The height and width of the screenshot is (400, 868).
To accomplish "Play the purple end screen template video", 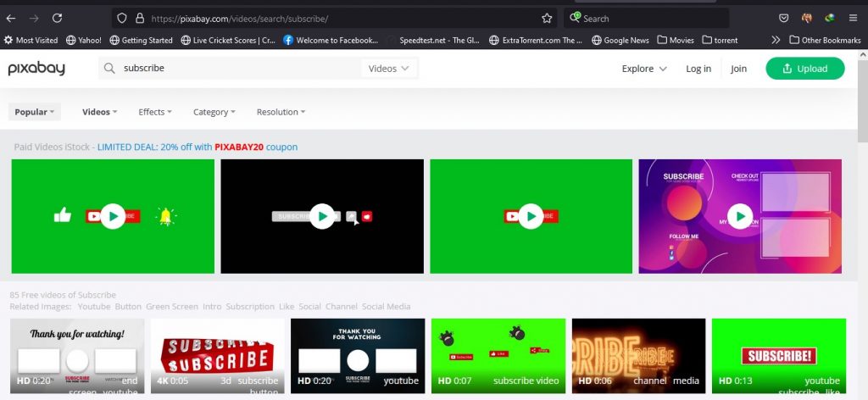I will click(740, 216).
